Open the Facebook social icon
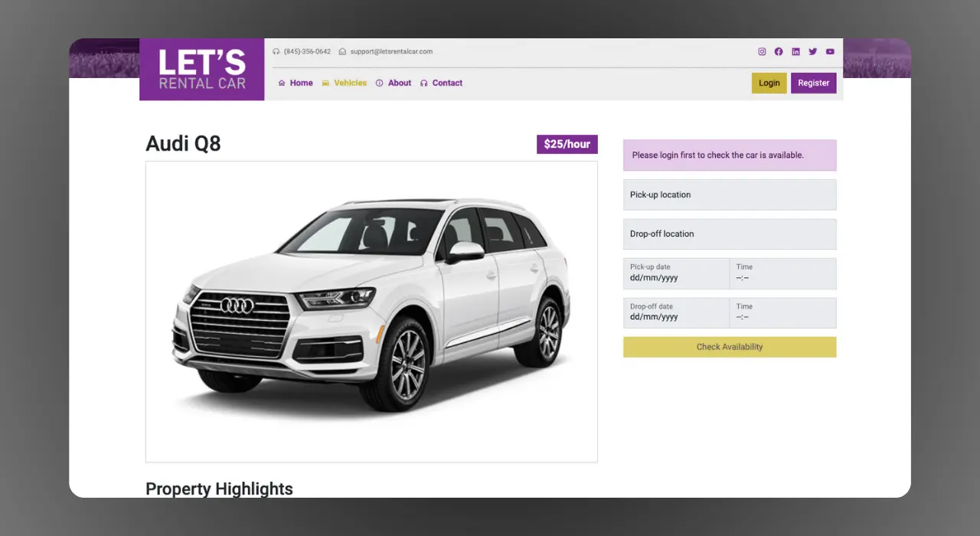980x536 pixels. pos(779,52)
